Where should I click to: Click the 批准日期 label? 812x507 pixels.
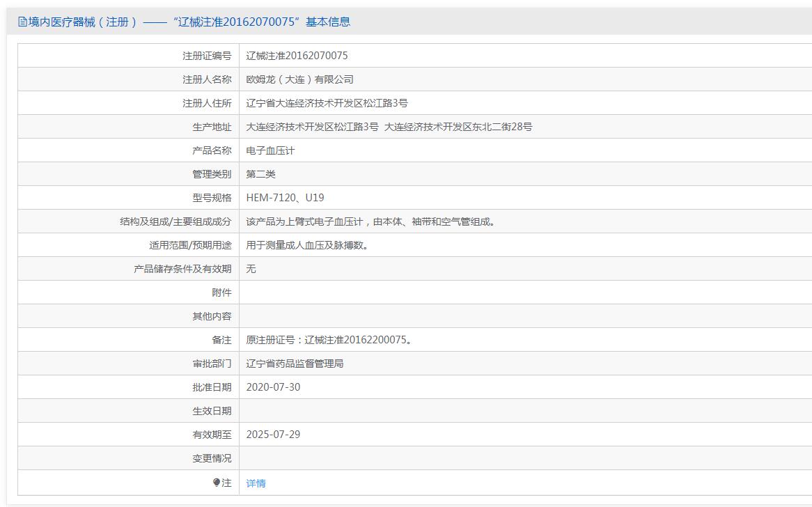coord(212,387)
